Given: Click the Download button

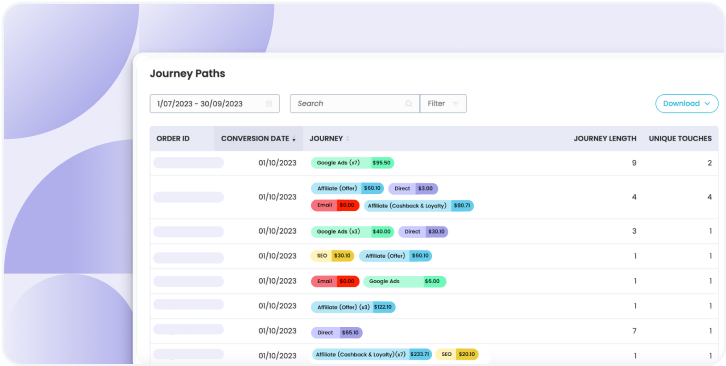Looking at the screenshot, I should 687,104.
